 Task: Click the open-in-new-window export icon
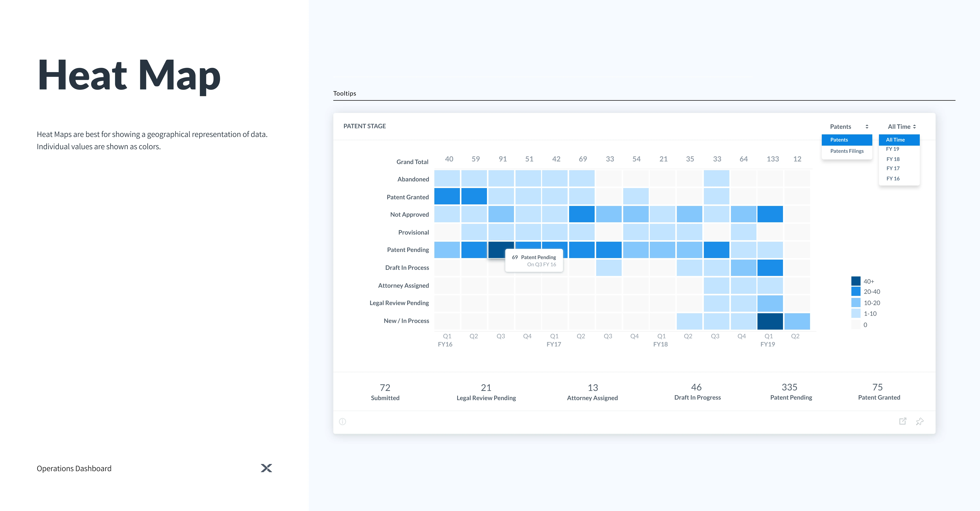tap(902, 421)
